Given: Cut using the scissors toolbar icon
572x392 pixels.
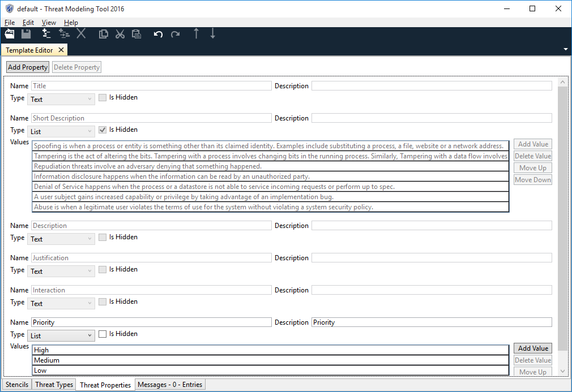Looking at the screenshot, I should pos(119,34).
